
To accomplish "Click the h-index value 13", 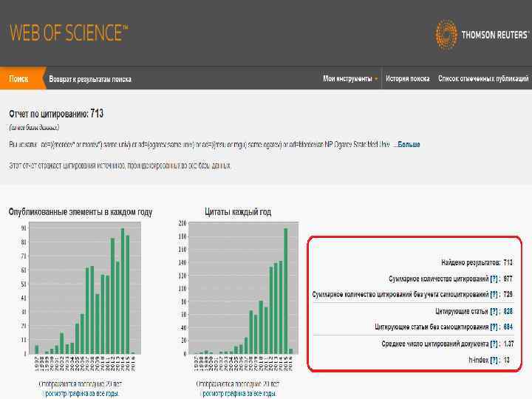I will click(507, 360).
